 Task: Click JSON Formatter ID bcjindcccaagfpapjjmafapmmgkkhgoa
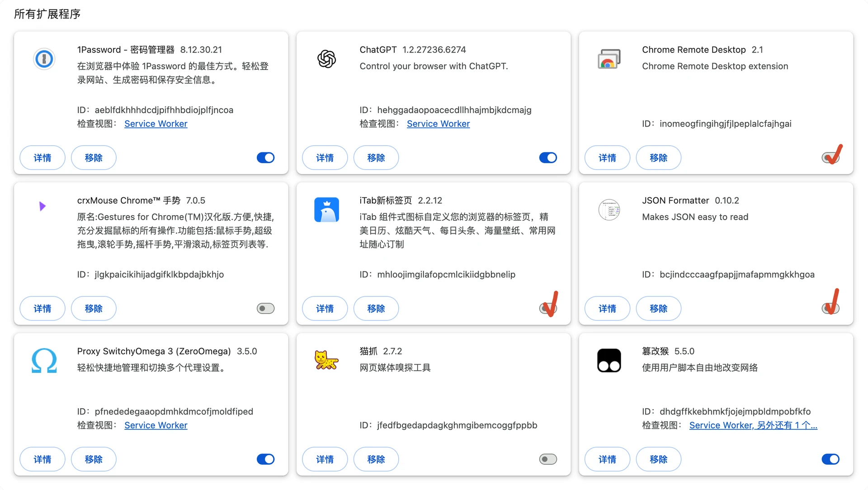737,274
